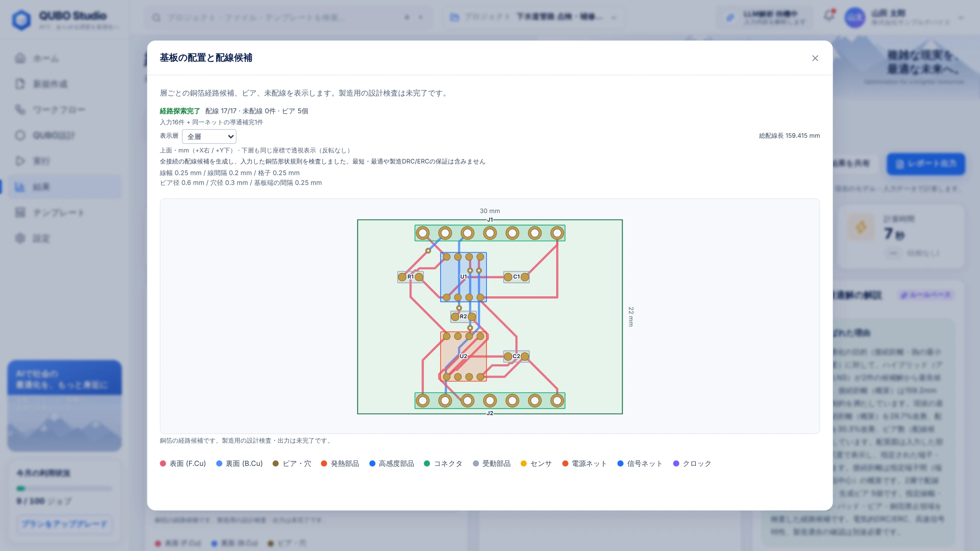Select the ビア・穴 legend entry
This screenshot has height=551, width=980.
tap(292, 463)
